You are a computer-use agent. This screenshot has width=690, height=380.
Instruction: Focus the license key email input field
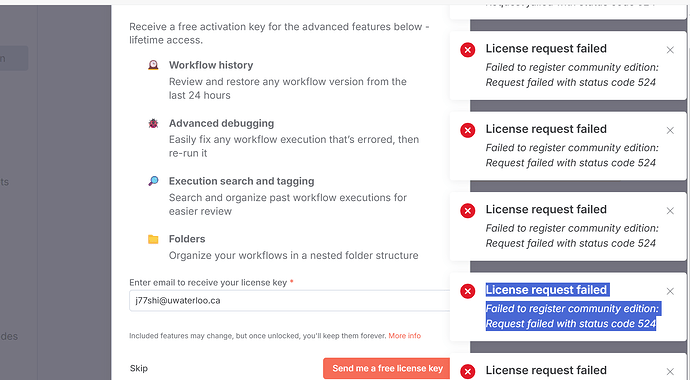(x=290, y=301)
